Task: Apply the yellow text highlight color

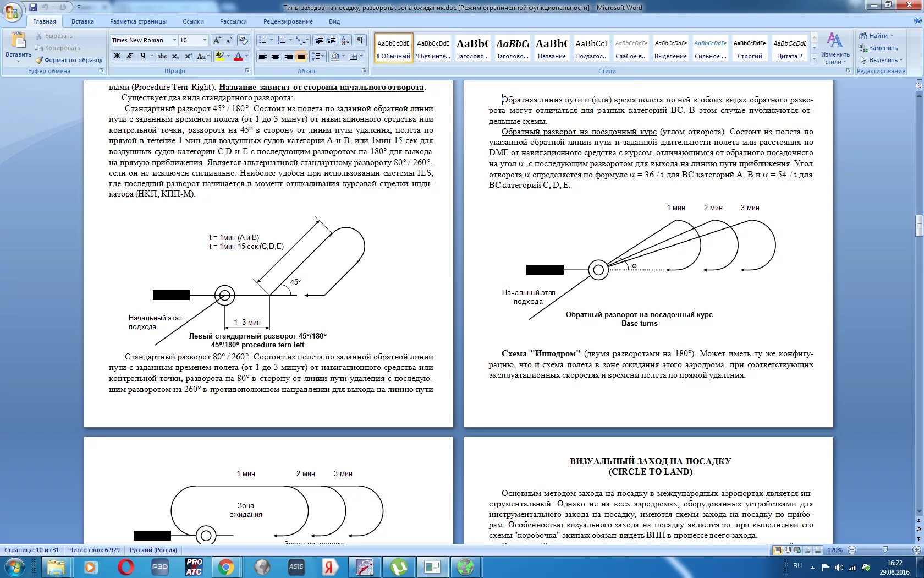Action: pyautogui.click(x=219, y=56)
